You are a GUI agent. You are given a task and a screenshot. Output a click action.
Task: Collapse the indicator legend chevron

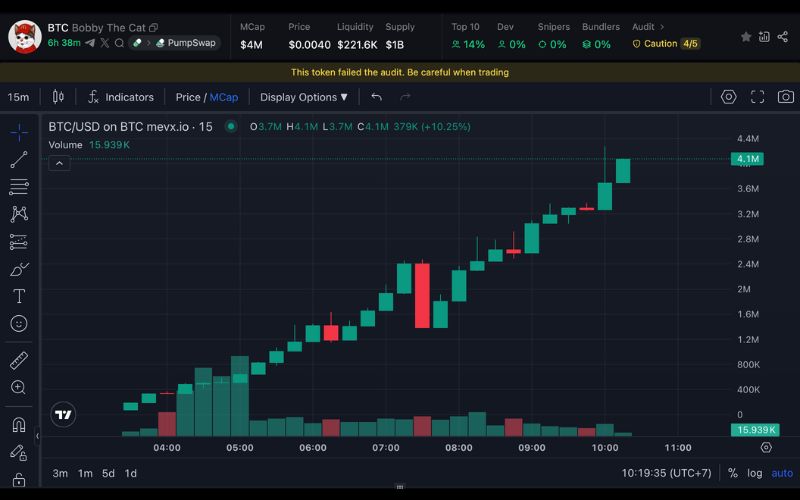coord(59,163)
